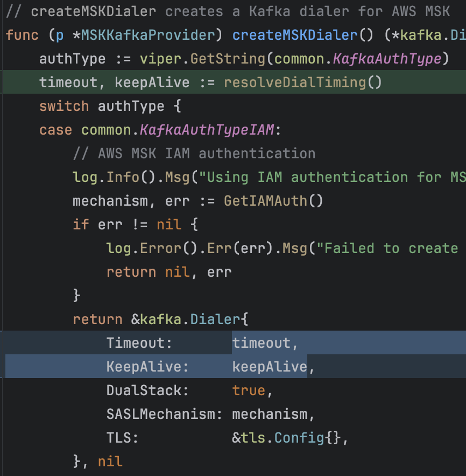Click the TLS: field name
Viewport: 466px width, 476px height.
pos(123,438)
